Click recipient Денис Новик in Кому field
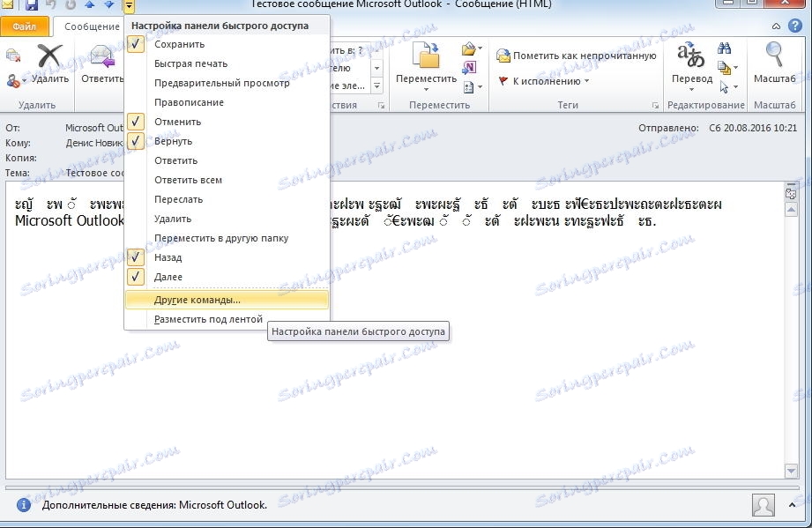The width and height of the screenshot is (812, 528). point(94,143)
